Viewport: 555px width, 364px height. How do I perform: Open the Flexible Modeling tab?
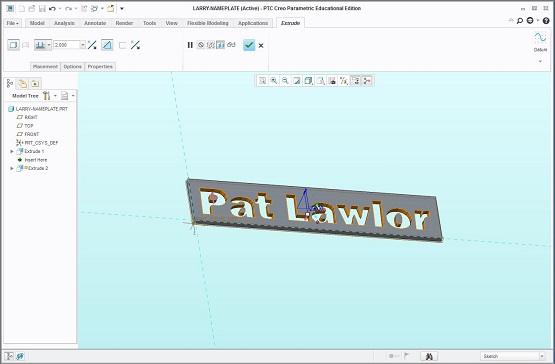point(207,23)
